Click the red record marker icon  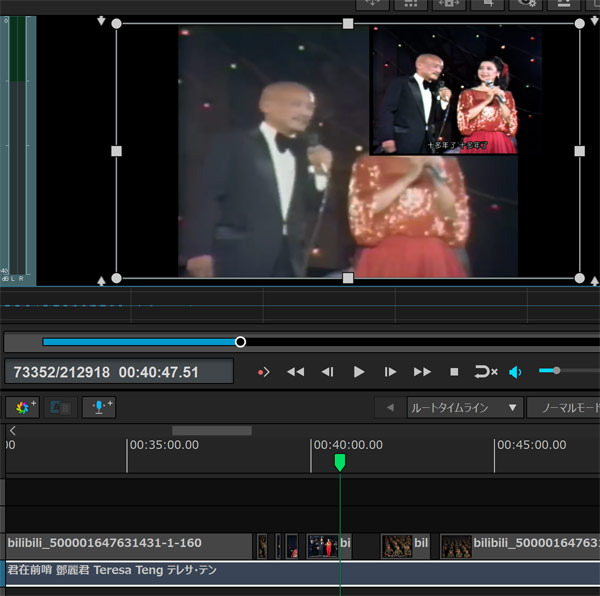(264, 372)
